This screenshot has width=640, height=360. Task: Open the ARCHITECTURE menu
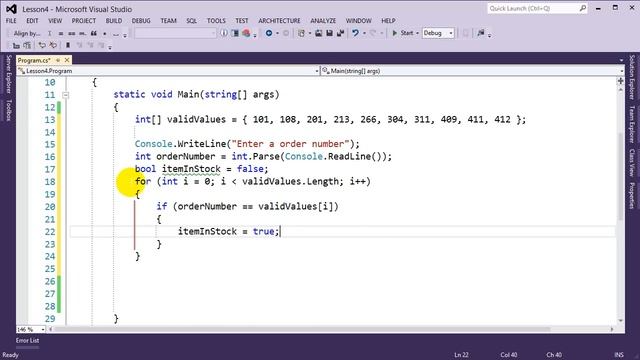(x=279, y=20)
